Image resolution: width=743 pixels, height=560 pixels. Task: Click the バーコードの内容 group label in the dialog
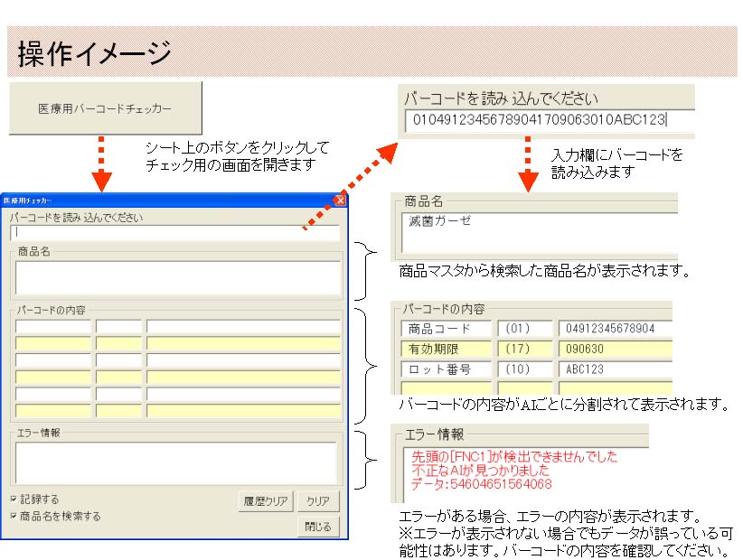(52, 310)
